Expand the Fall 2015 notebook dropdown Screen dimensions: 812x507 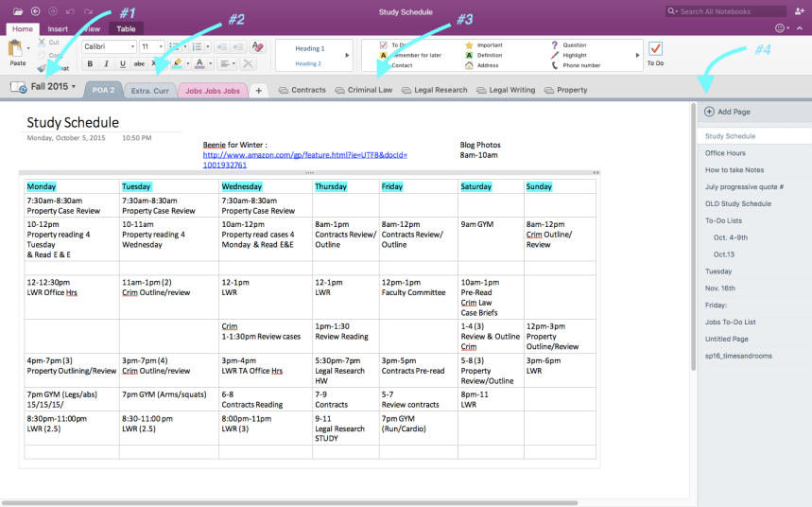click(74, 87)
